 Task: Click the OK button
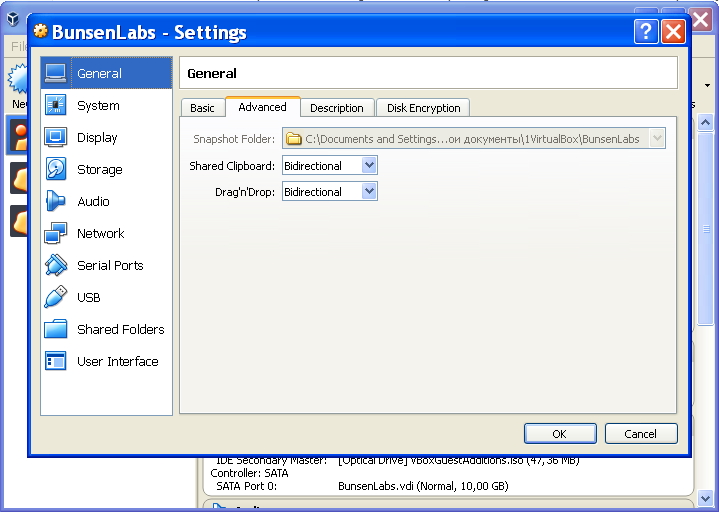(x=560, y=434)
